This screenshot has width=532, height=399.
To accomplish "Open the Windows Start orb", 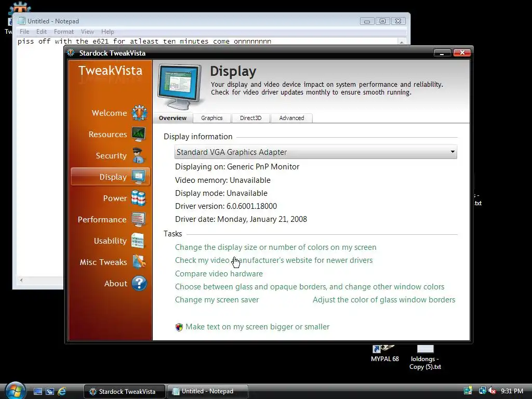I will click(x=15, y=391).
